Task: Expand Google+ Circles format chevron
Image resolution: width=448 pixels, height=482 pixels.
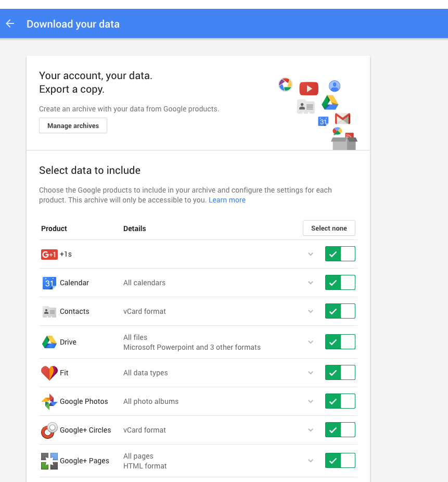Action: click(311, 430)
